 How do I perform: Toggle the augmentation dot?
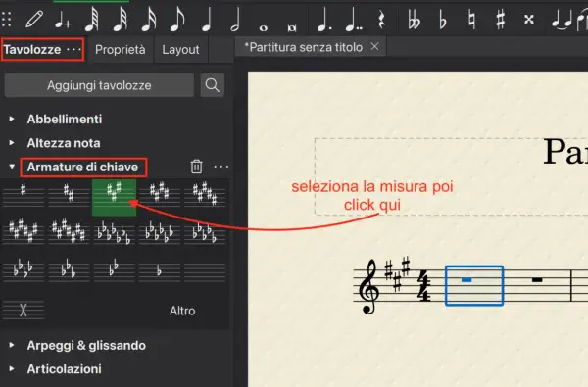tap(323, 20)
